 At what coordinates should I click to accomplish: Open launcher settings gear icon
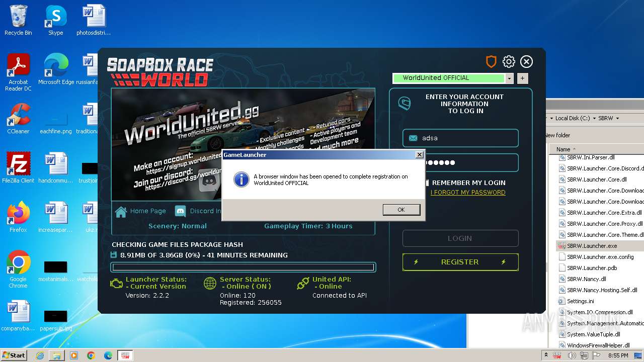(509, 62)
